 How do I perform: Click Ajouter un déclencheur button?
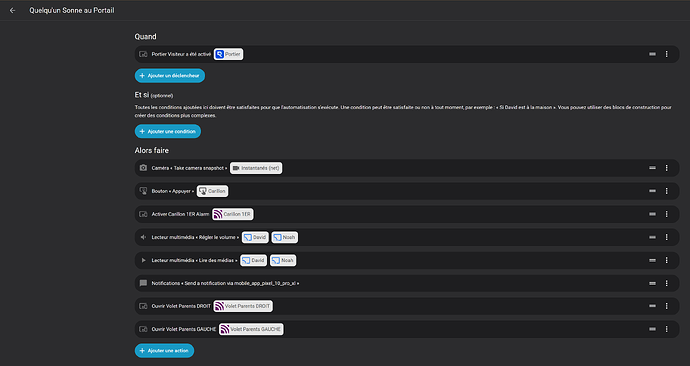click(x=170, y=76)
